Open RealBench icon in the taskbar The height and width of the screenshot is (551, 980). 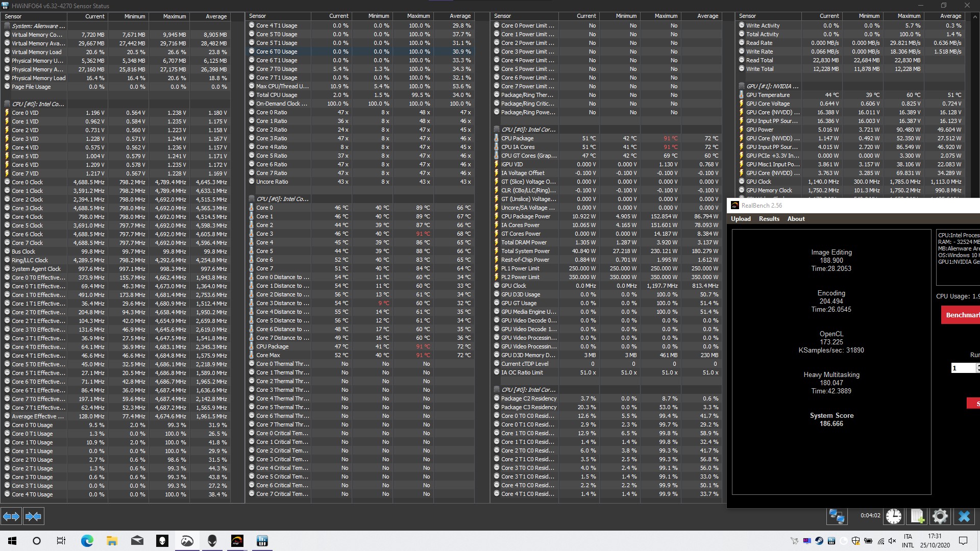(x=237, y=541)
